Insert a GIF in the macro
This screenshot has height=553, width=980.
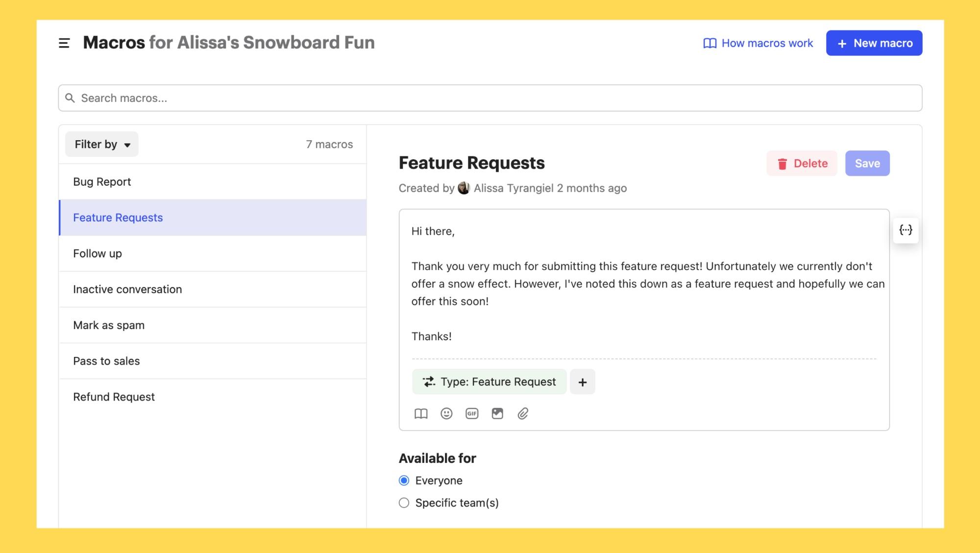(x=472, y=414)
